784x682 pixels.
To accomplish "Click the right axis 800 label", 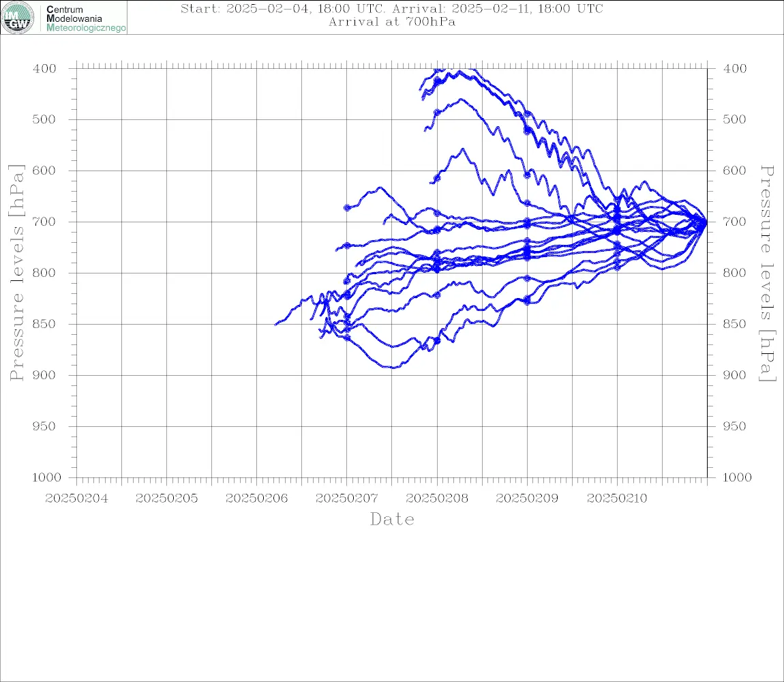I will (x=735, y=273).
